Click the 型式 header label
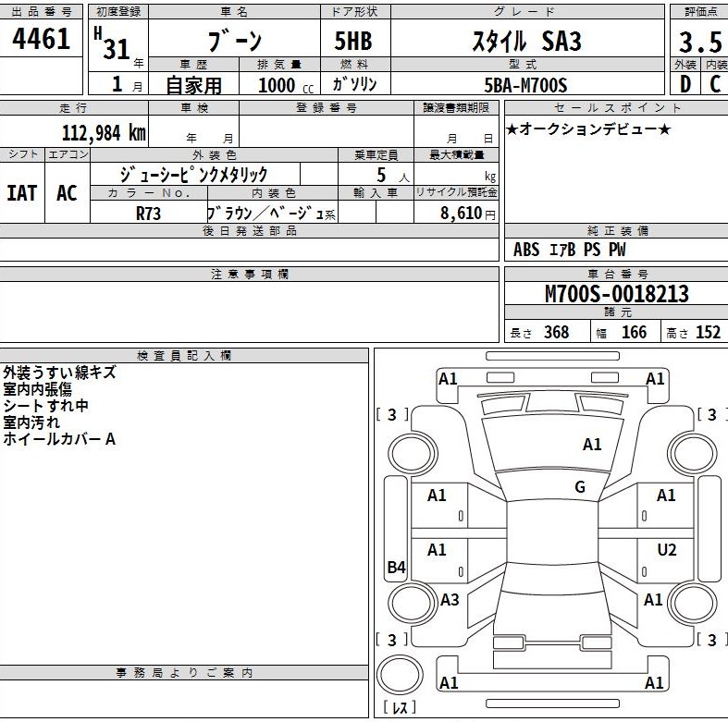Screen dimensions: 728x722 523,64
